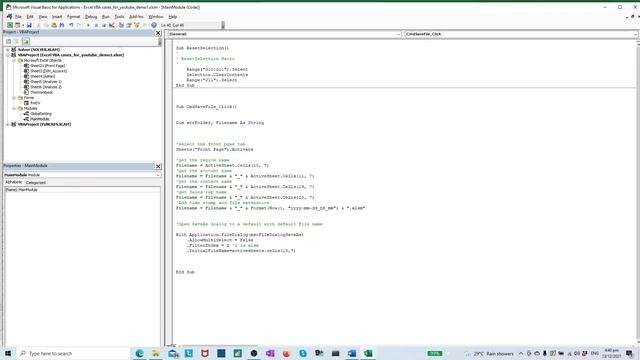The height and width of the screenshot is (360, 640).
Task: Click the 'End Sub' line at code bottom
Action: coord(185,272)
